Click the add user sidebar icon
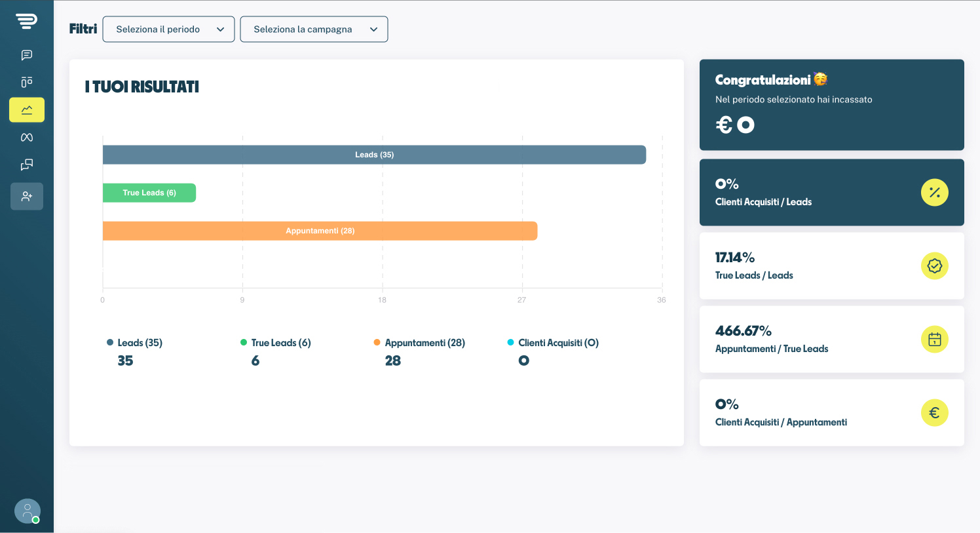Screen dimensions: 980x533 click(x=27, y=196)
